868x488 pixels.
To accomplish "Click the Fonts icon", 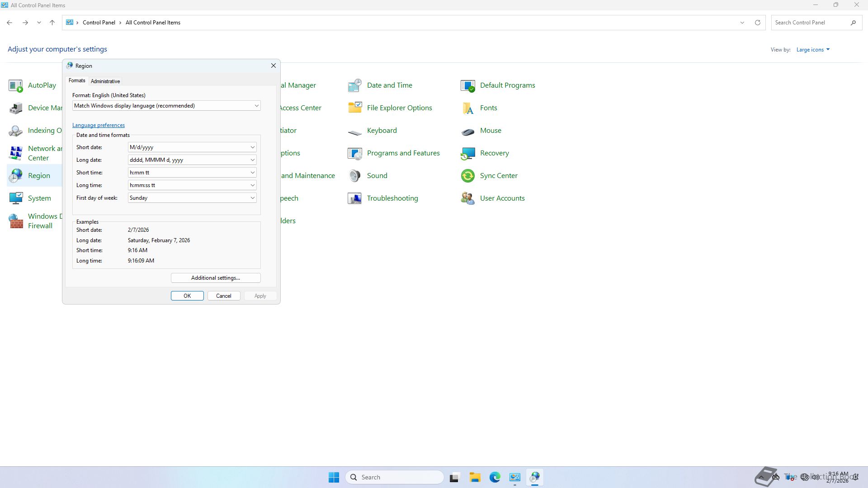I will point(467,108).
